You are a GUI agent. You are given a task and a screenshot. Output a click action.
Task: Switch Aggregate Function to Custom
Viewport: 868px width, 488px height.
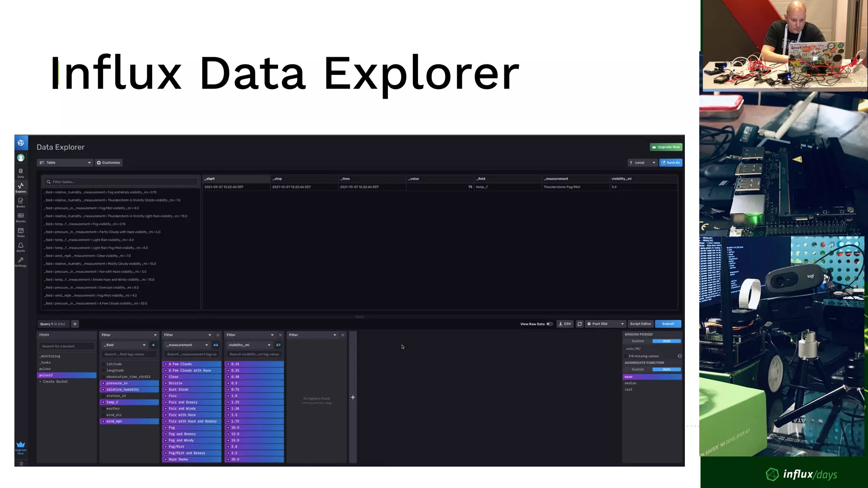click(x=638, y=369)
